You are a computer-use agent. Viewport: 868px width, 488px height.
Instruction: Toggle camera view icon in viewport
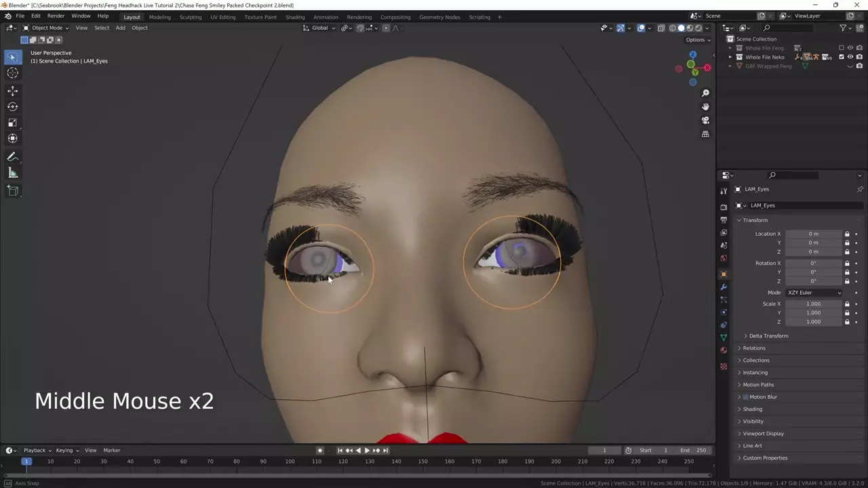point(705,120)
